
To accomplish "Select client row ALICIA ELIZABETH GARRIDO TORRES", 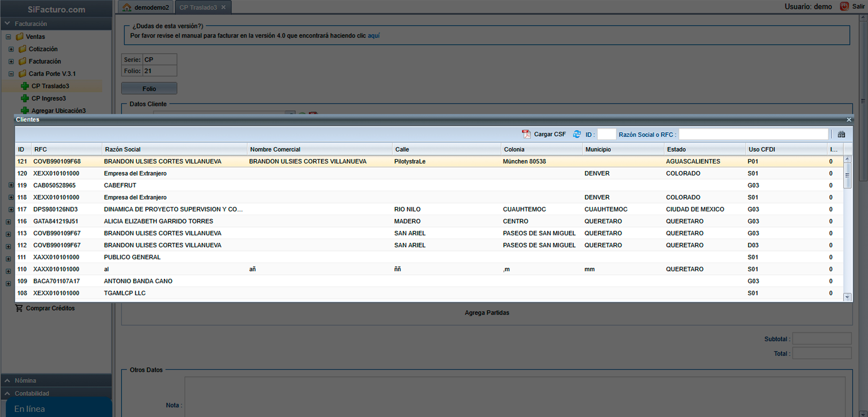I will [x=158, y=221].
